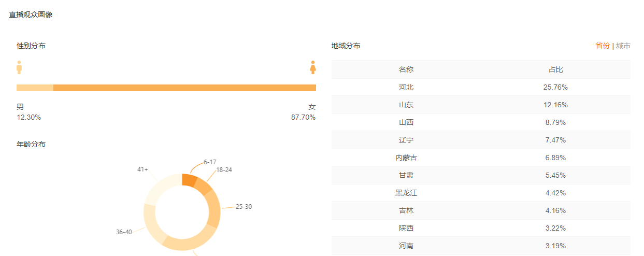
Task: Click the male figure icon
Action: 19,67
